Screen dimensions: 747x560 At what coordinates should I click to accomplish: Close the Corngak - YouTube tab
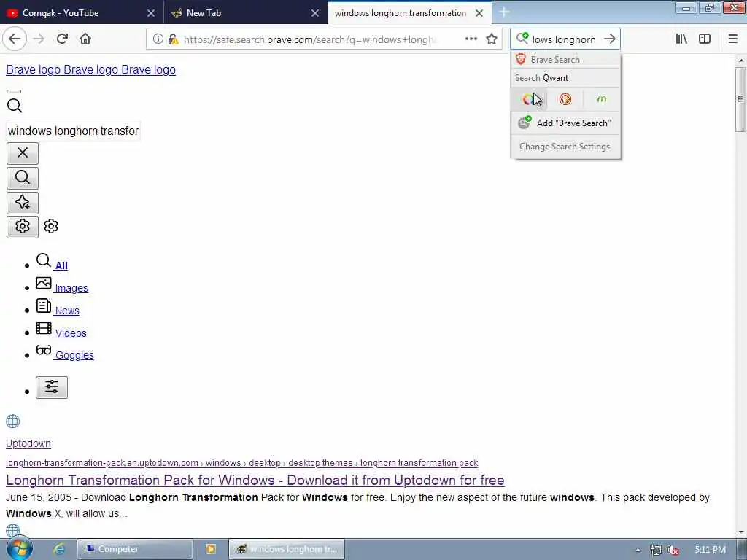point(150,13)
